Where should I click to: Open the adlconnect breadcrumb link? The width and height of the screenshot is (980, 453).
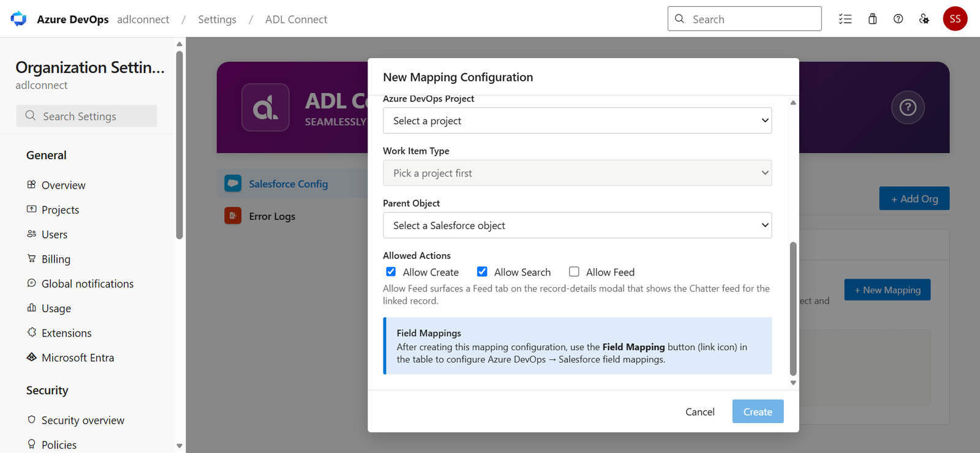(x=143, y=19)
